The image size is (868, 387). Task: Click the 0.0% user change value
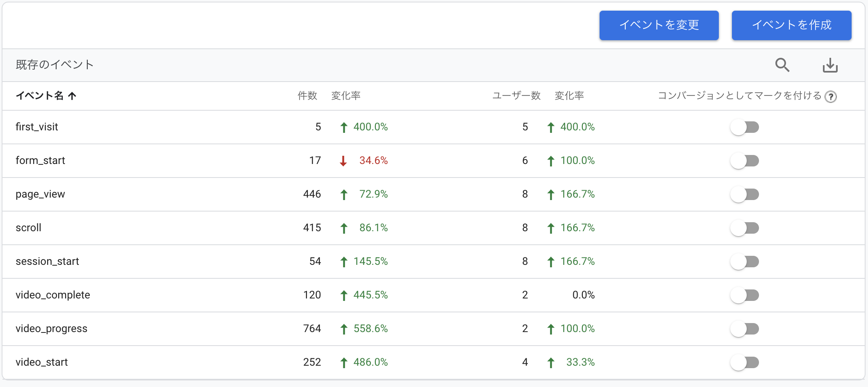tap(584, 295)
